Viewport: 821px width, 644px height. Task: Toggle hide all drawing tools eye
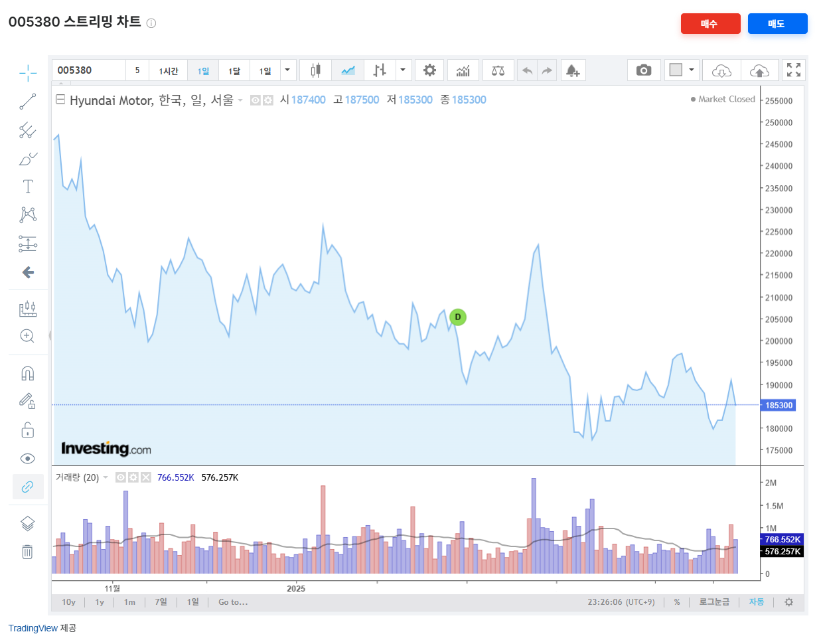click(28, 459)
